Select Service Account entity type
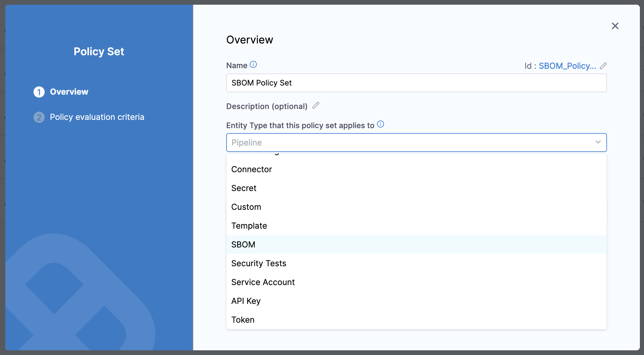The width and height of the screenshot is (644, 355). click(263, 282)
